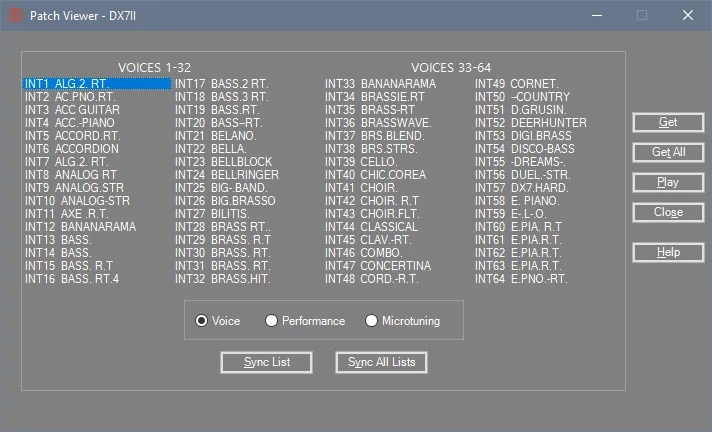Play the selected patch
The height and width of the screenshot is (432, 712).
(x=668, y=182)
